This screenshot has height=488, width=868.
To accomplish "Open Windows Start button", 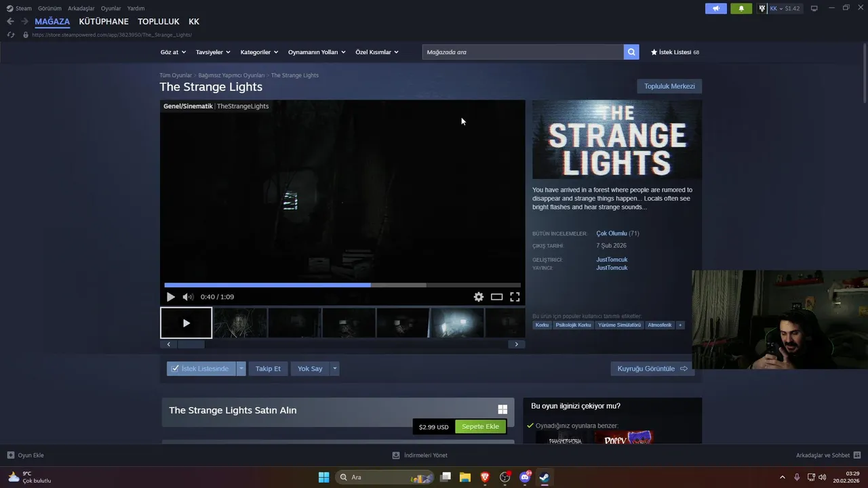I will 323,477.
